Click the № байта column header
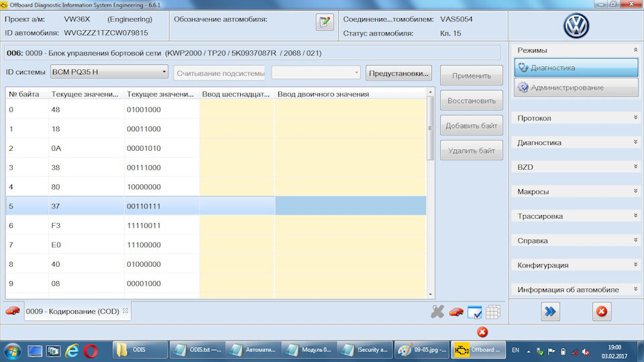 27,94
